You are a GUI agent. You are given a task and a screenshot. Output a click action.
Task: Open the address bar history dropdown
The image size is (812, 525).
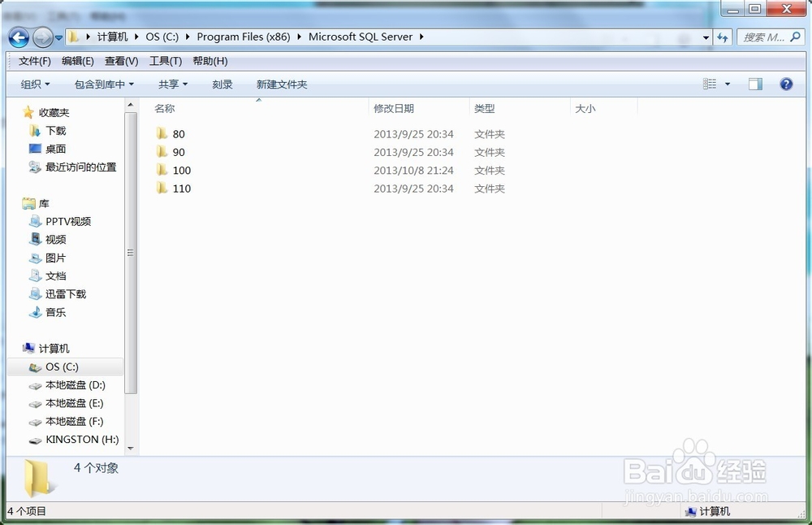(706, 37)
